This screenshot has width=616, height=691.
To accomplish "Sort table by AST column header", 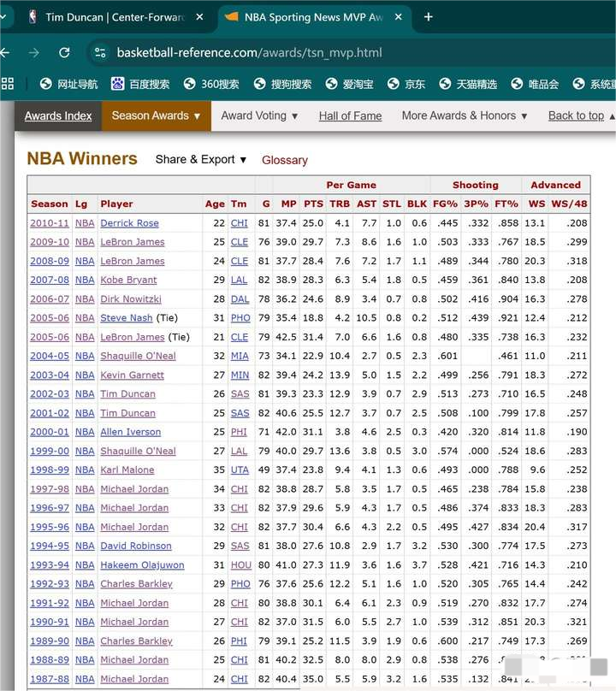I will [366, 204].
